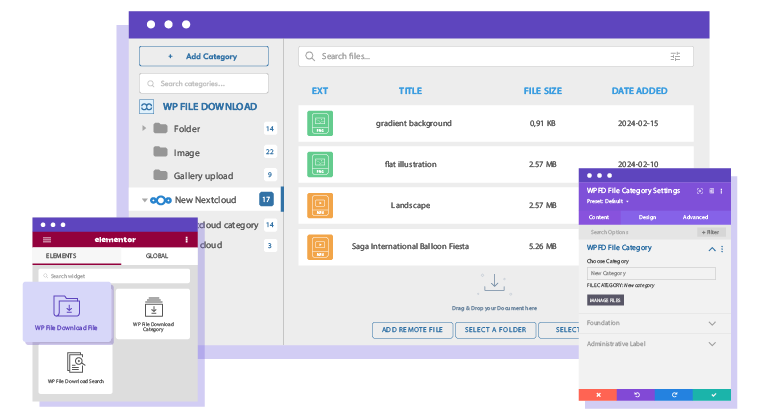Expand the Folder tree item arrow
Image resolution: width=760 pixels, height=420 pixels.
click(x=145, y=128)
